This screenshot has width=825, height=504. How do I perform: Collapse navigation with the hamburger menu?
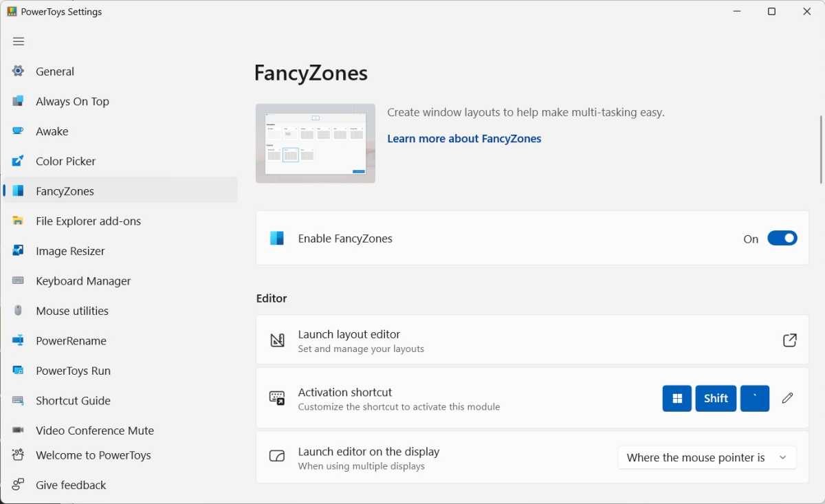click(x=19, y=41)
